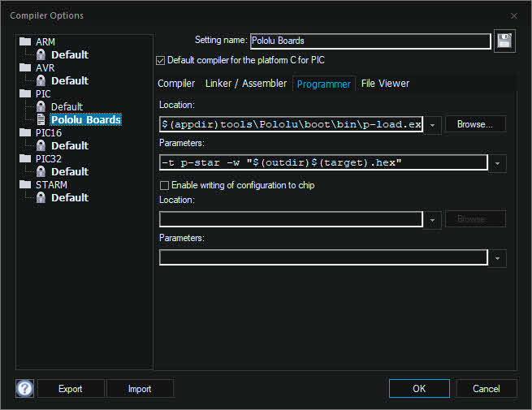This screenshot has width=532, height=410.
Task: Select Default under PIC32
Action: click(x=70, y=171)
